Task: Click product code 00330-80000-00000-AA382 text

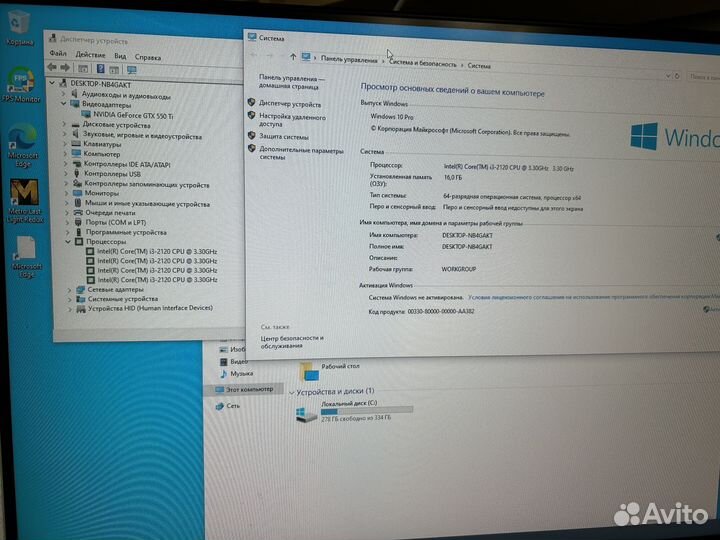Action: tap(441, 311)
